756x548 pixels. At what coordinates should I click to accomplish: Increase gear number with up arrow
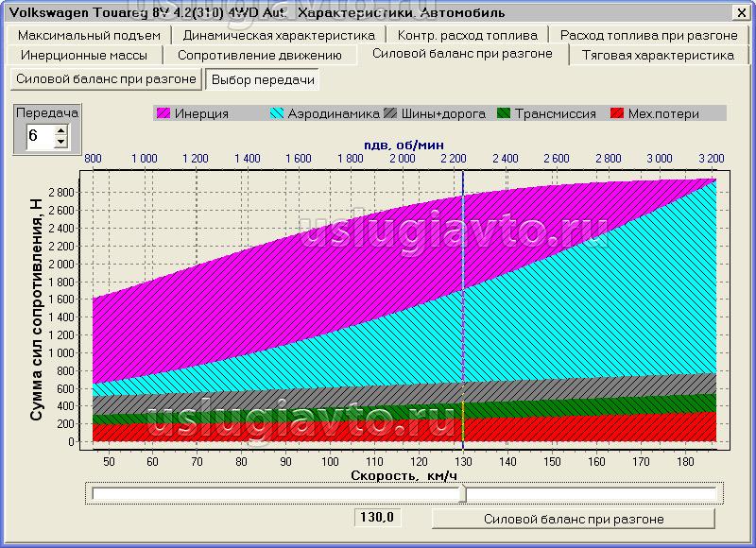[x=61, y=130]
